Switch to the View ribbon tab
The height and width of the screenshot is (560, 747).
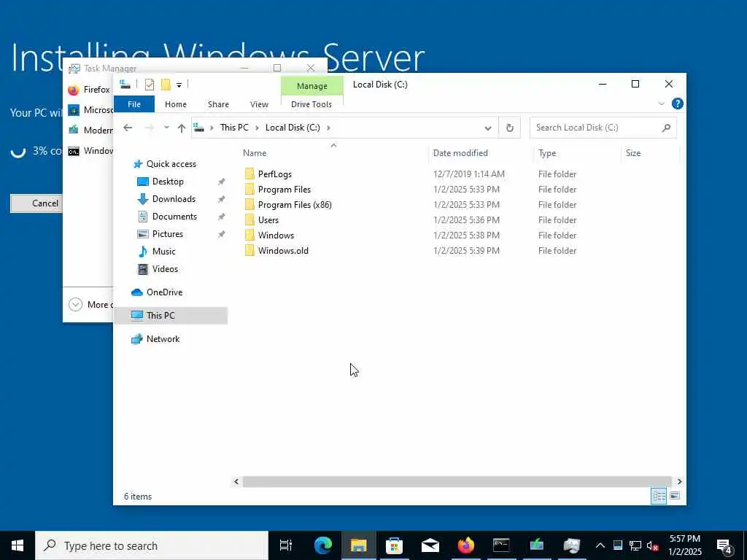(x=259, y=104)
